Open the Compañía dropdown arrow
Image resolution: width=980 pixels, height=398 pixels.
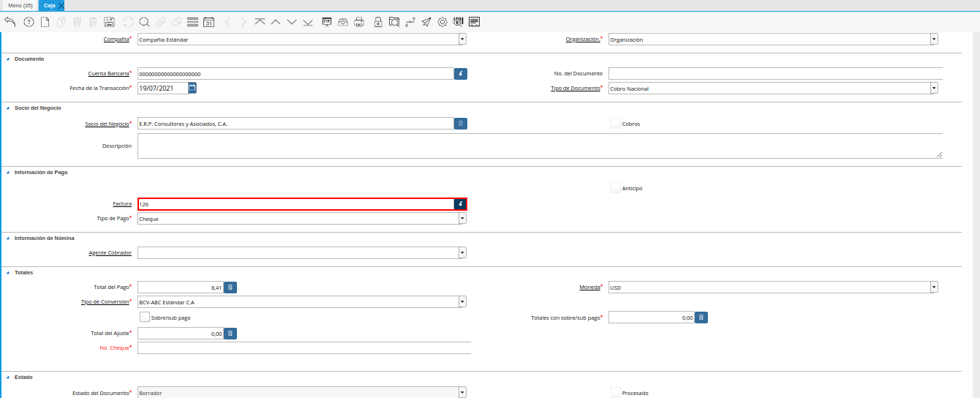(x=462, y=40)
